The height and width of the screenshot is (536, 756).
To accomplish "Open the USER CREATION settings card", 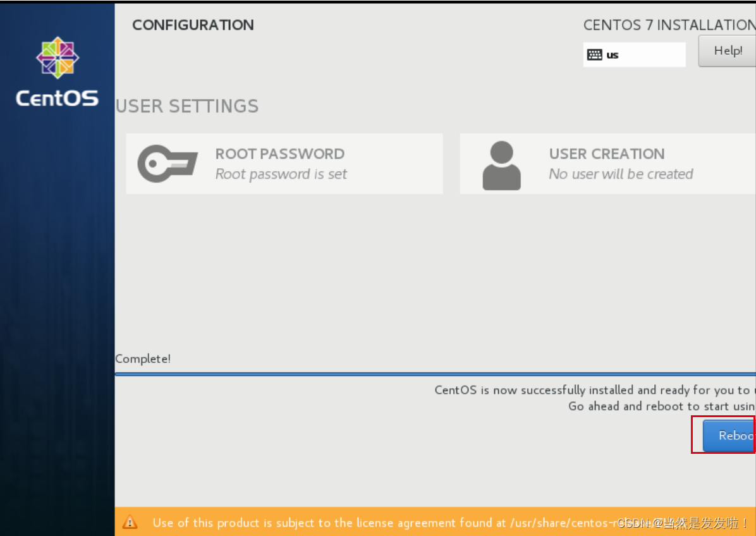I will pyautogui.click(x=607, y=164).
